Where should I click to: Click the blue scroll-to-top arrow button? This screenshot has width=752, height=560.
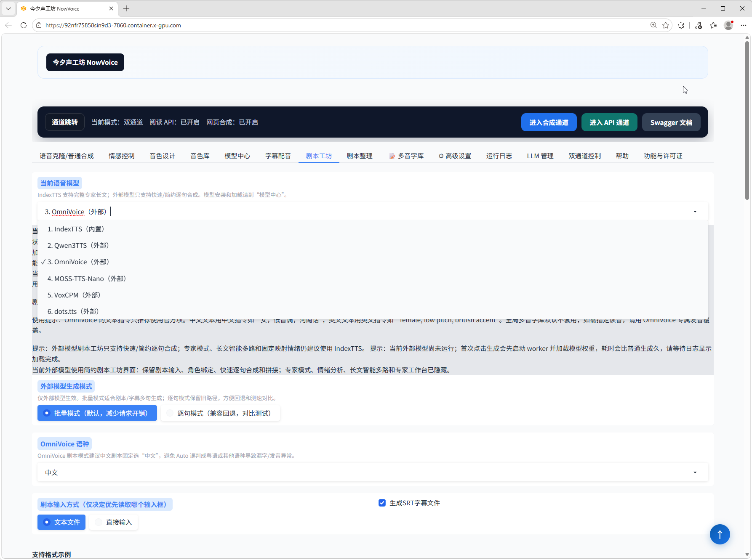pyautogui.click(x=720, y=534)
